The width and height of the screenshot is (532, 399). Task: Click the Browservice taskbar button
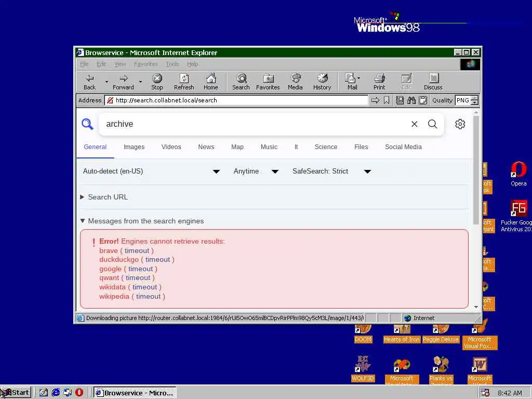[135, 393]
